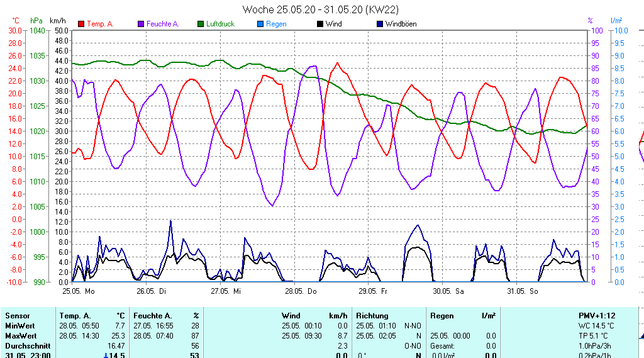Select the Regen legend label
Viewport: 644px width, 358px height.
tap(276, 24)
